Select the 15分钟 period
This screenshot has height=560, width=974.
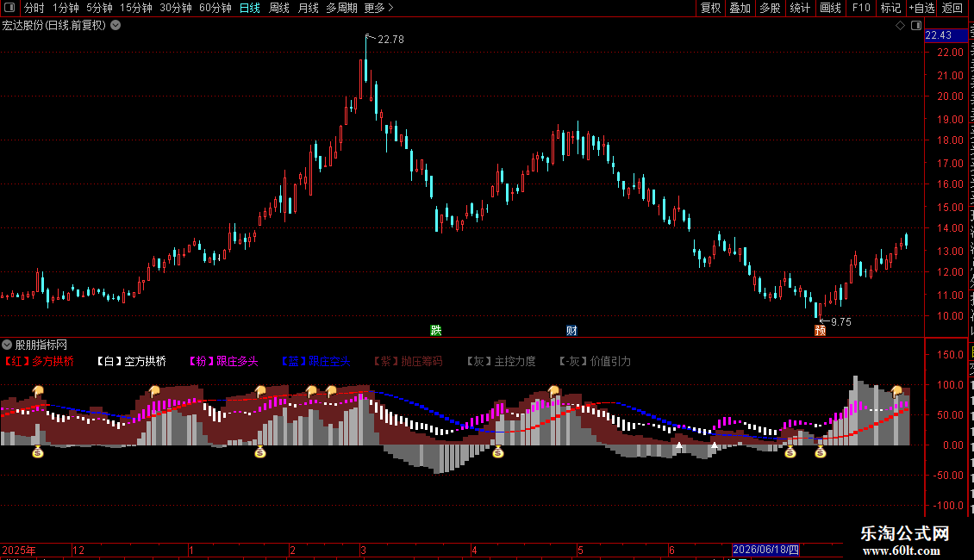tap(136, 8)
